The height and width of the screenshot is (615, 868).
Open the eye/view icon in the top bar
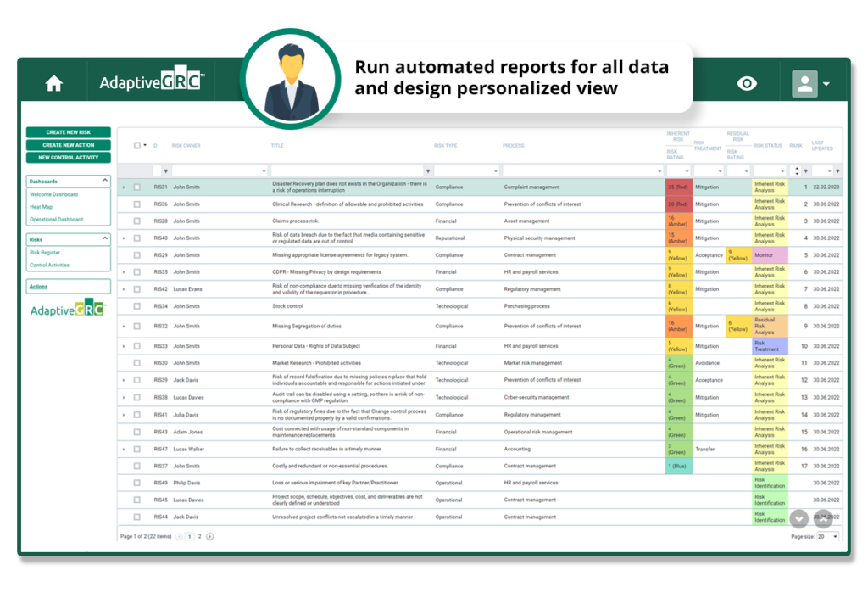pos(746,82)
